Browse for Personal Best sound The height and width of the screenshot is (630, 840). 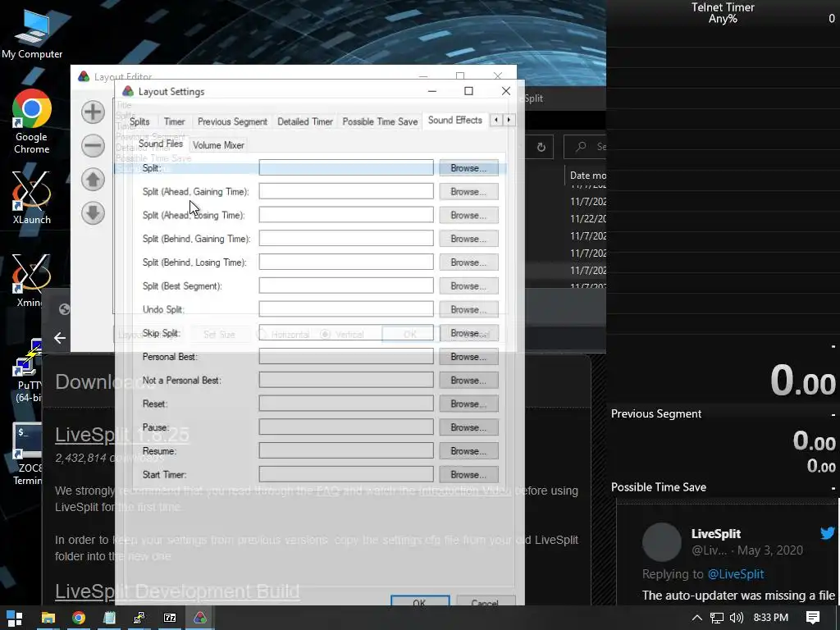pos(468,356)
